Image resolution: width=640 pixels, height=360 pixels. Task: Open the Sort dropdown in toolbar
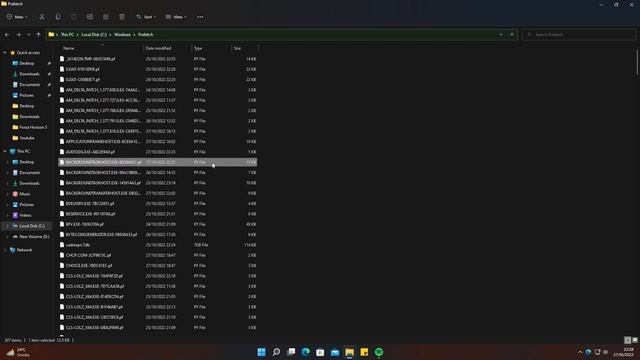146,17
